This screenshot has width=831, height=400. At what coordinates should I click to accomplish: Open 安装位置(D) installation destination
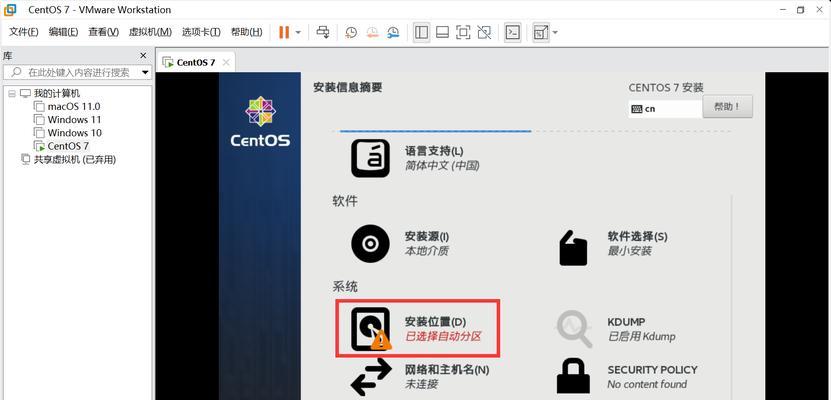[418, 328]
